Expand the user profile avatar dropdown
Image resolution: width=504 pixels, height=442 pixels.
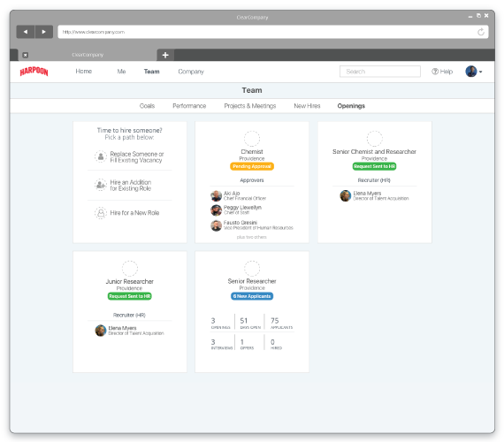coord(474,72)
